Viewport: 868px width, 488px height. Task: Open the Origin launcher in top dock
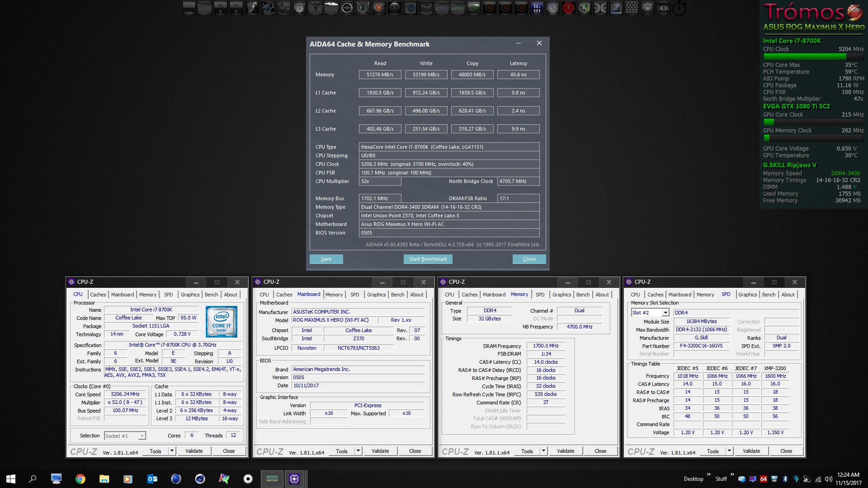pos(378,8)
